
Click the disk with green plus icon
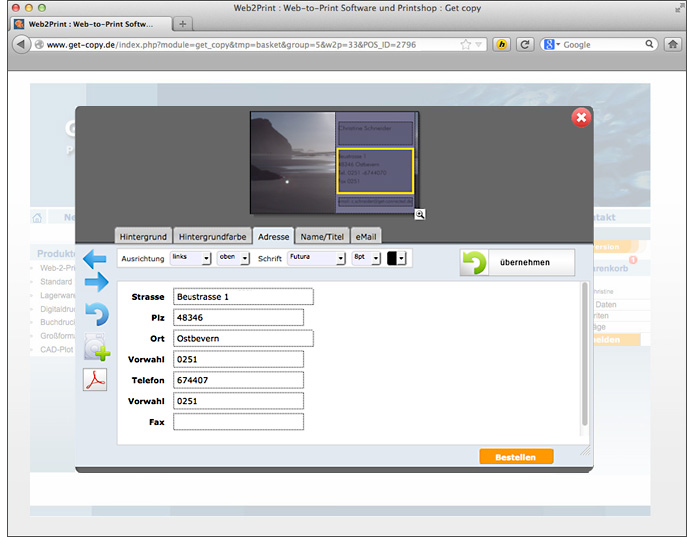click(x=96, y=348)
